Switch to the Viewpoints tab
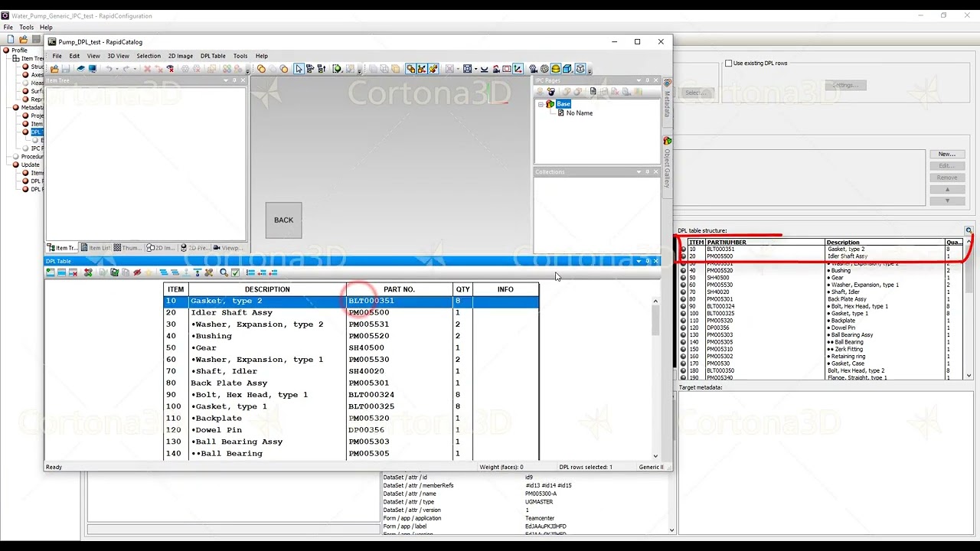Image resolution: width=980 pixels, height=551 pixels. 227,248
